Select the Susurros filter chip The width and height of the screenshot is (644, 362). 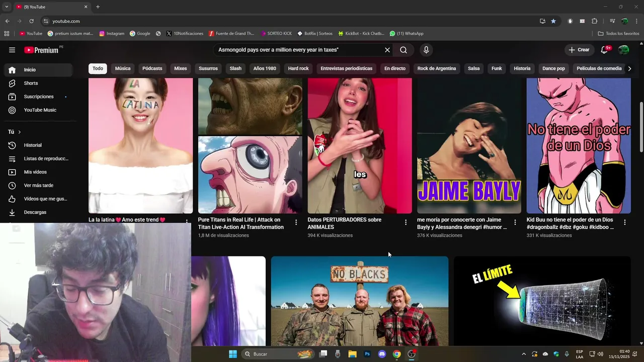click(x=208, y=68)
